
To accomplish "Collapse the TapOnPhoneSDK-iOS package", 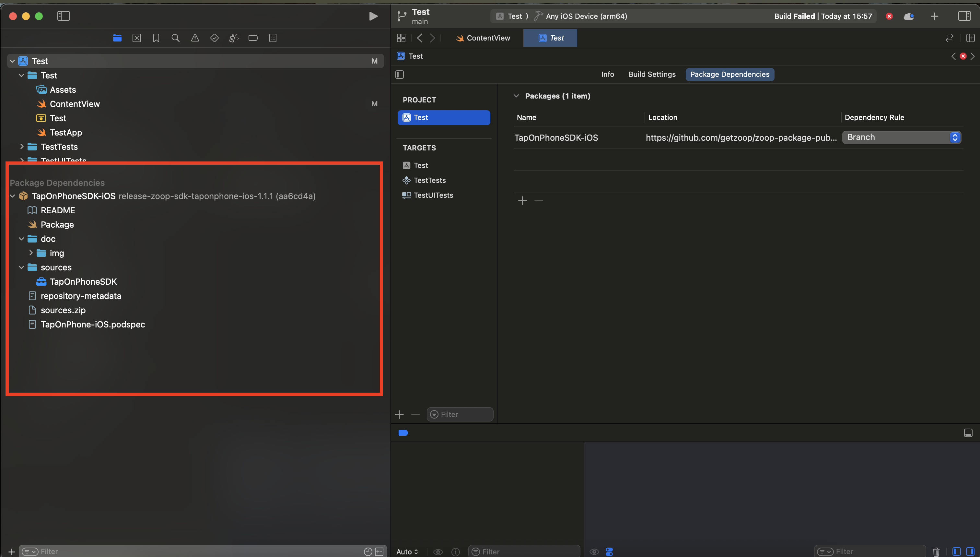I will [x=12, y=196].
